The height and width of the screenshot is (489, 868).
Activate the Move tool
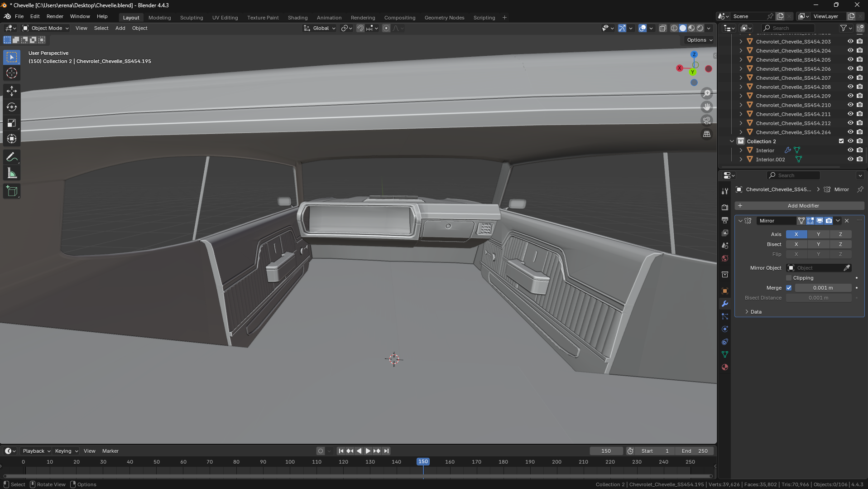12,91
